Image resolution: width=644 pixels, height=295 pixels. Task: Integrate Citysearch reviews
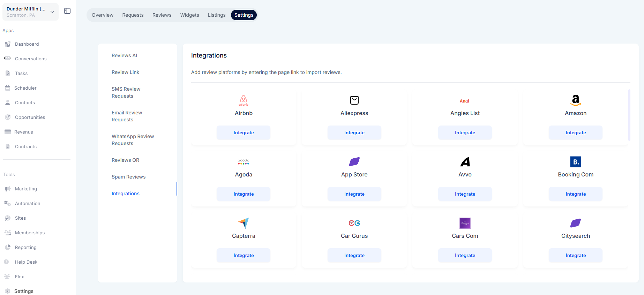(576, 255)
